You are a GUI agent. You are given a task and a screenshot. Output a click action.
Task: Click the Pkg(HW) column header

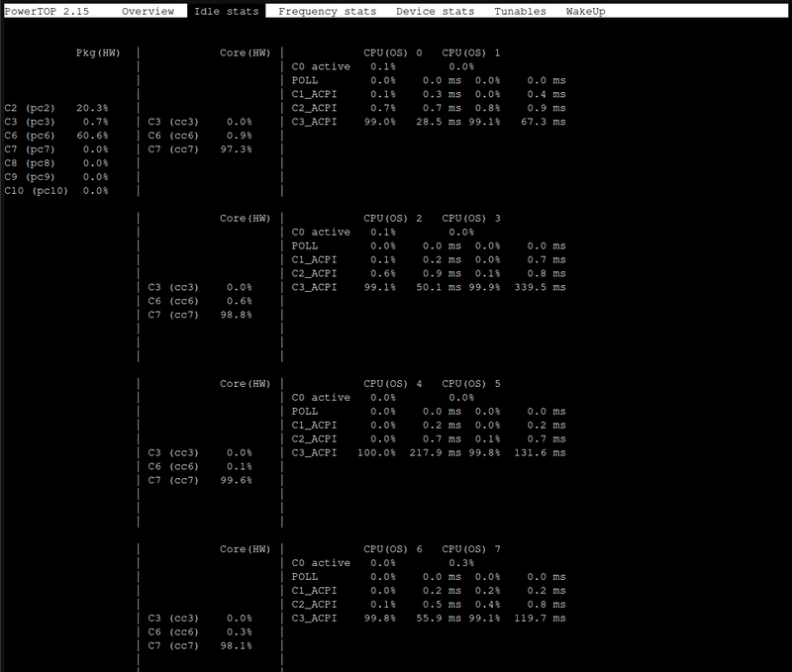click(x=98, y=52)
